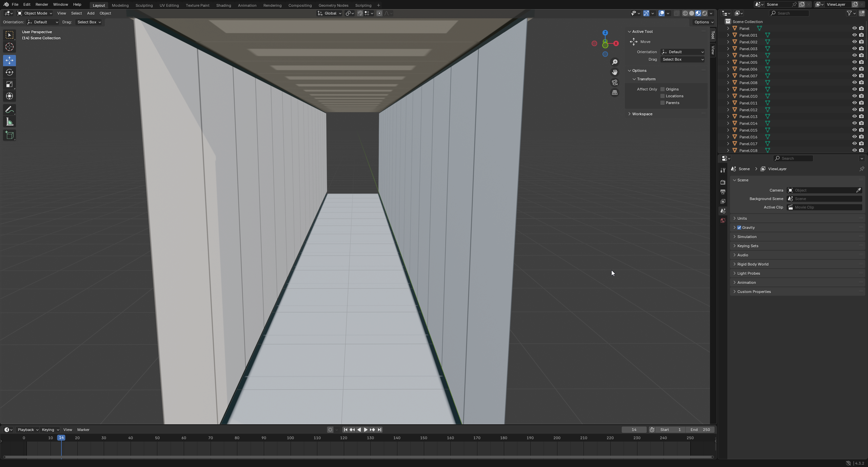This screenshot has width=868, height=467.
Task: Click the 3D Cursor tool
Action: pos(9,47)
